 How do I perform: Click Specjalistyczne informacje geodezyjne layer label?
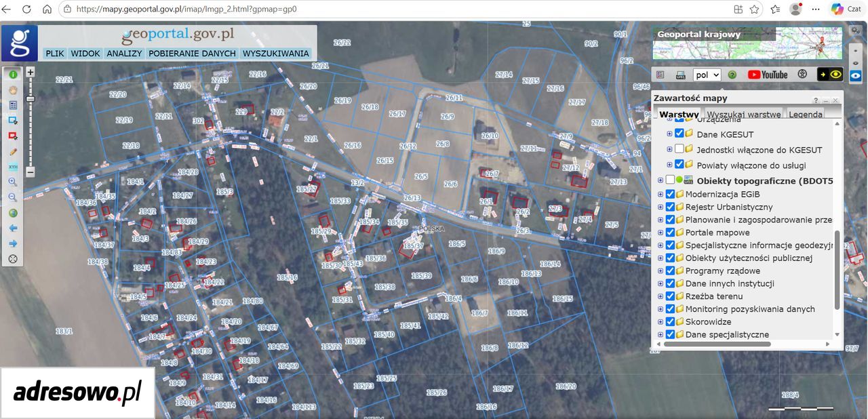pyautogui.click(x=759, y=245)
